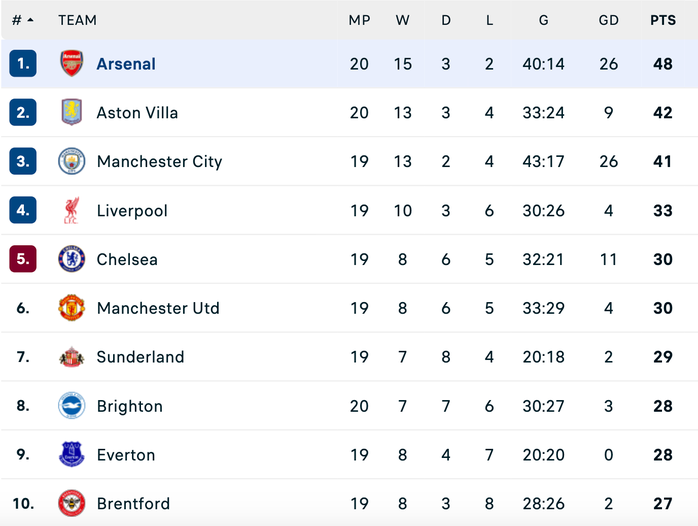Click the TEAM column header
The width and height of the screenshot is (698, 526).
click(77, 20)
